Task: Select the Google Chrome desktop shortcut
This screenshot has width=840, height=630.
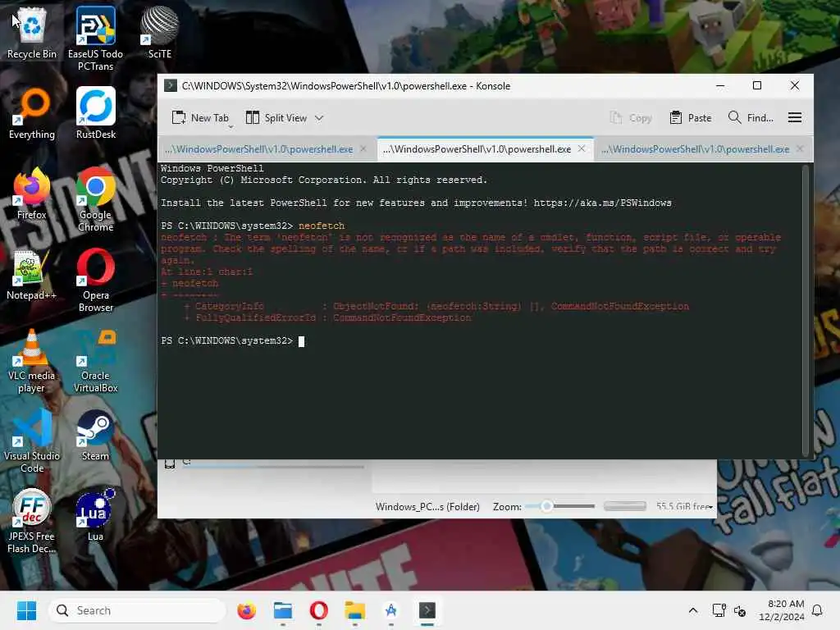Action: tap(96, 199)
